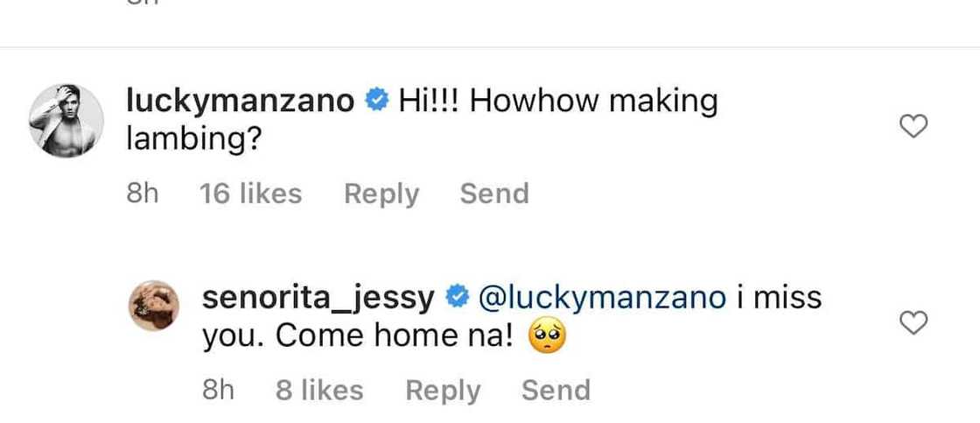Click the 8h timestamp under senorita_jessy's reply
This screenshot has height=423, width=980.
point(218,391)
